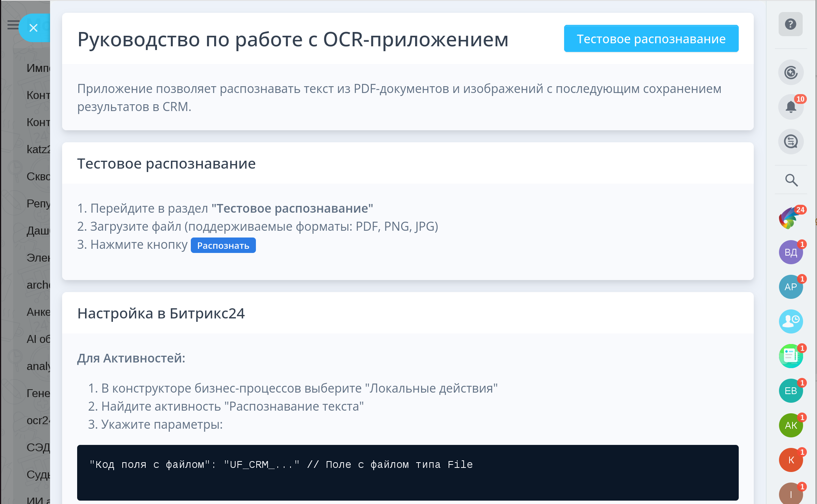Viewport: 817px width, 504px height.
Task: Open the light-blue user-clock avatar chat
Action: pos(791,321)
